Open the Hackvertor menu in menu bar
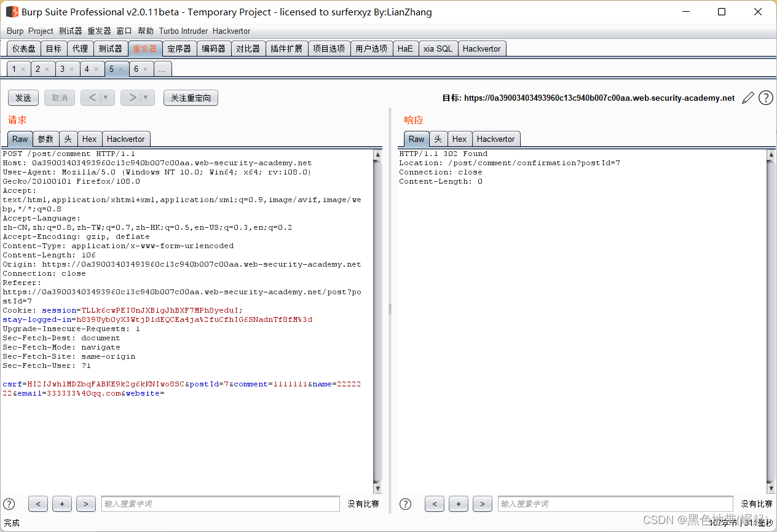777x532 pixels. pyautogui.click(x=232, y=31)
